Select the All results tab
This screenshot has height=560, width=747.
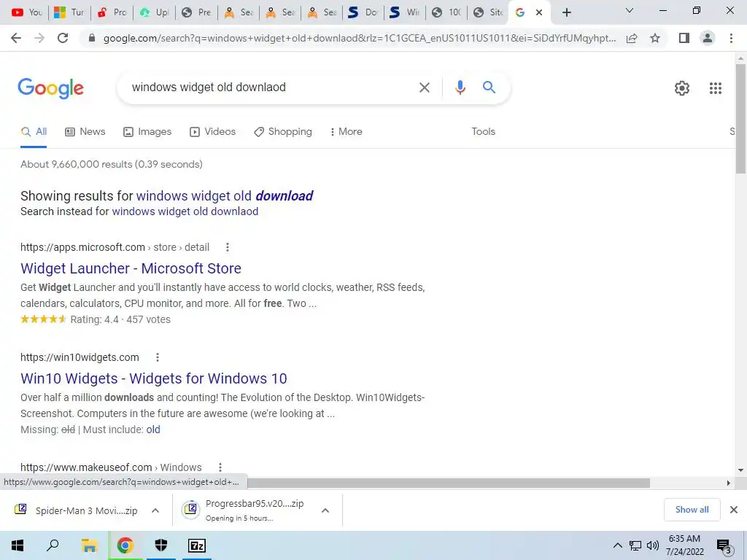(x=34, y=131)
